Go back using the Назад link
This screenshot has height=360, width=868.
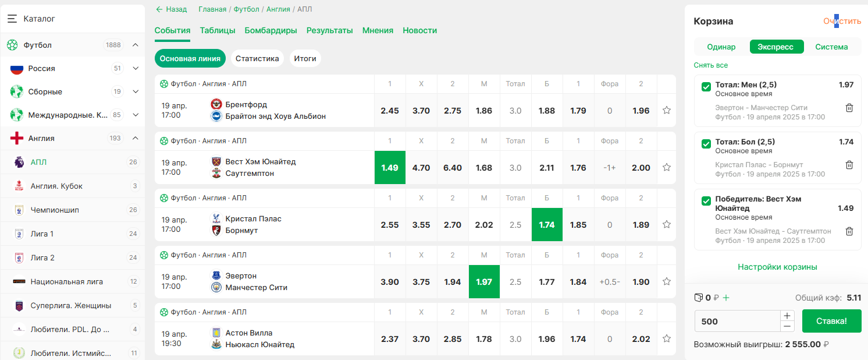[171, 9]
